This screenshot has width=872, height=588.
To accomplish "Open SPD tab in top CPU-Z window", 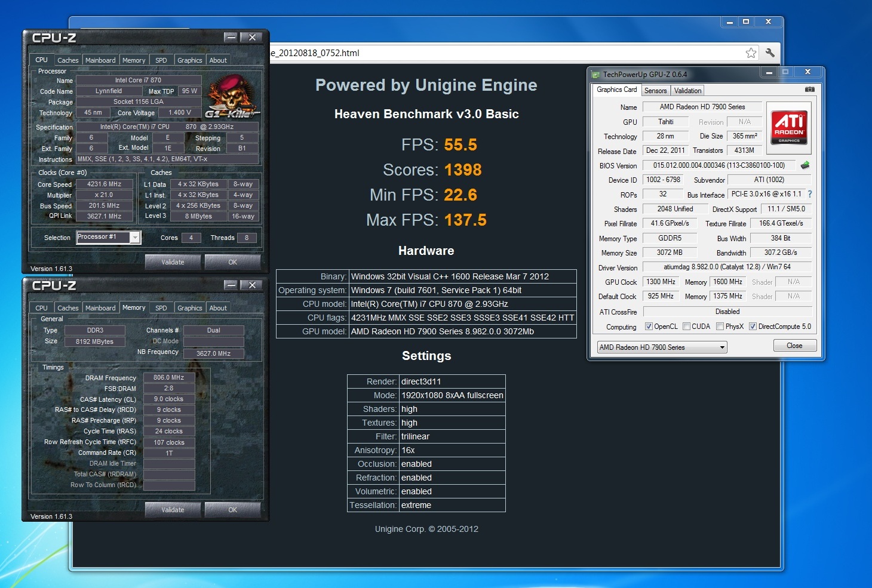I will (x=161, y=60).
